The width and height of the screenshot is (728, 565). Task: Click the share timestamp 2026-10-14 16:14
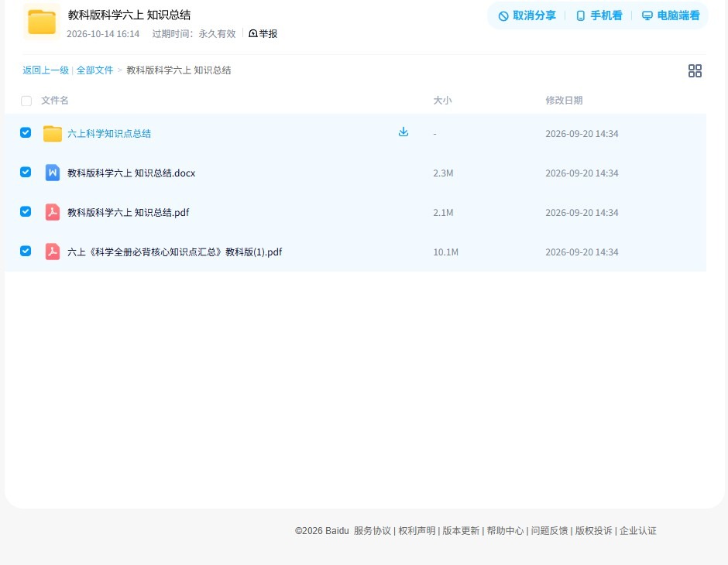tap(103, 34)
